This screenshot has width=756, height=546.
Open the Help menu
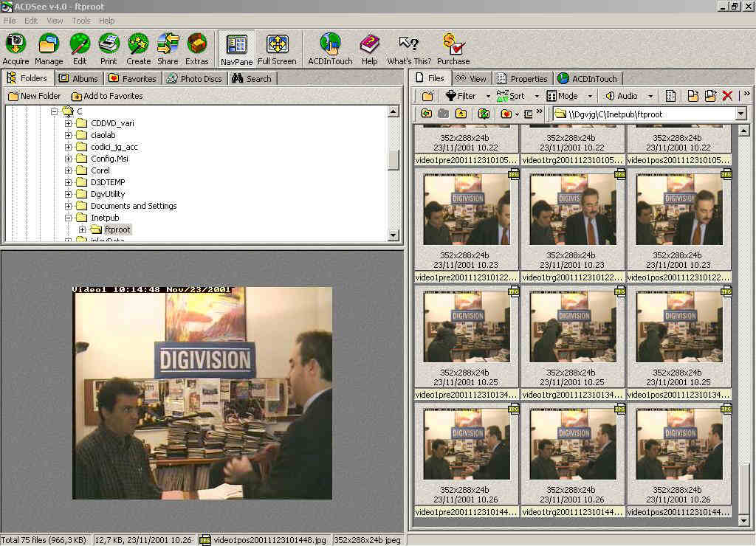tap(106, 21)
